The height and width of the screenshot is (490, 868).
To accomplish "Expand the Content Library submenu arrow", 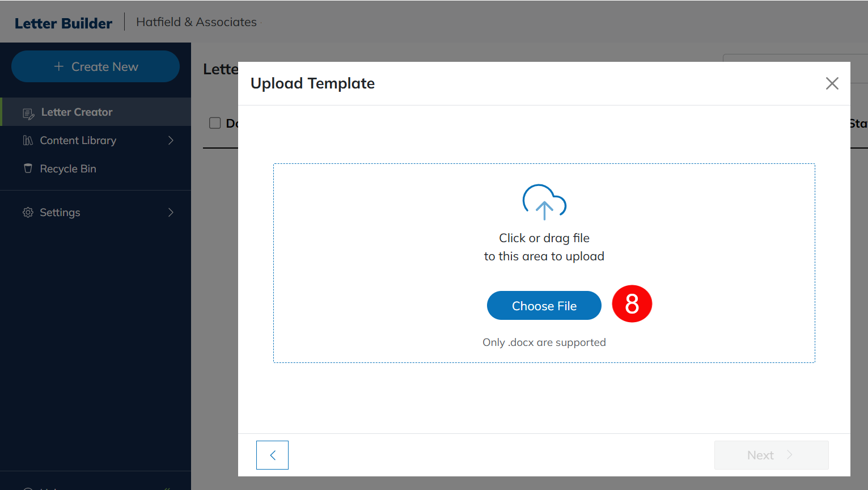I will [x=171, y=140].
